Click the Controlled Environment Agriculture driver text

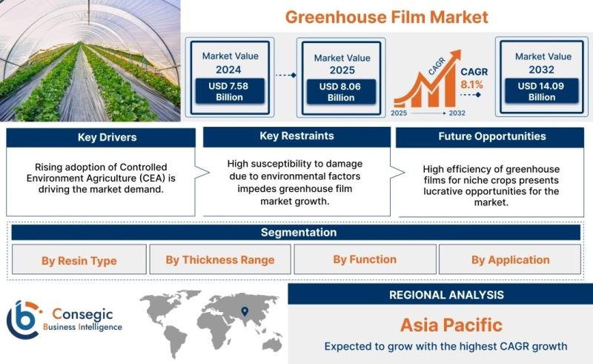(x=101, y=178)
